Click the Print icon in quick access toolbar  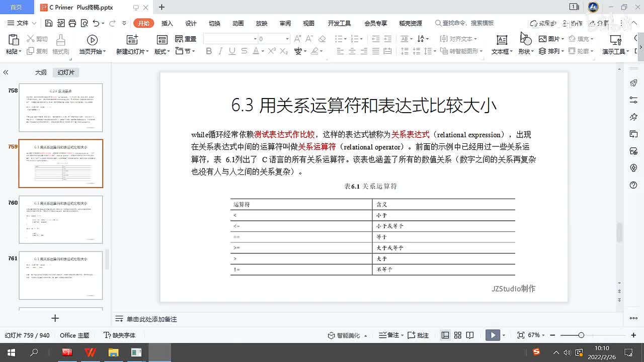72,23
